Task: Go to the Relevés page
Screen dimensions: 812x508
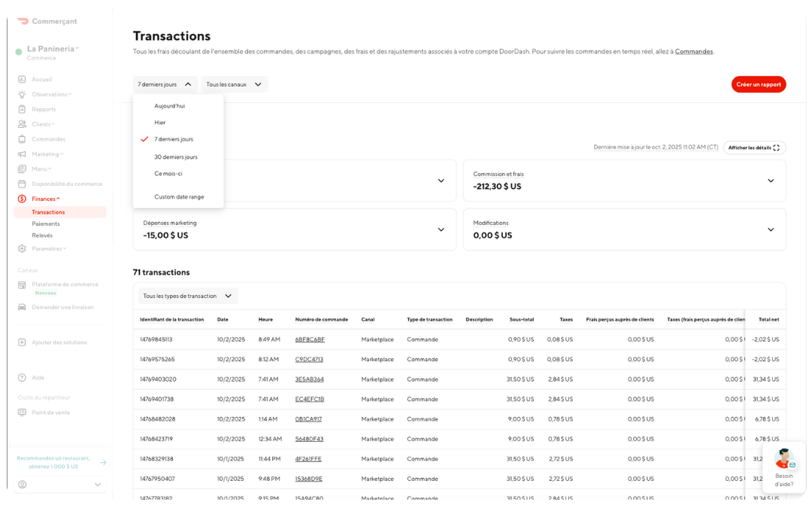Action: (x=44, y=235)
